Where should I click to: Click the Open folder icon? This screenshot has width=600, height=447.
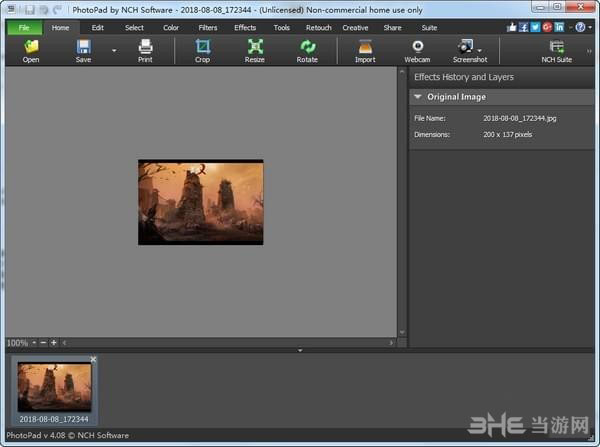(31, 46)
